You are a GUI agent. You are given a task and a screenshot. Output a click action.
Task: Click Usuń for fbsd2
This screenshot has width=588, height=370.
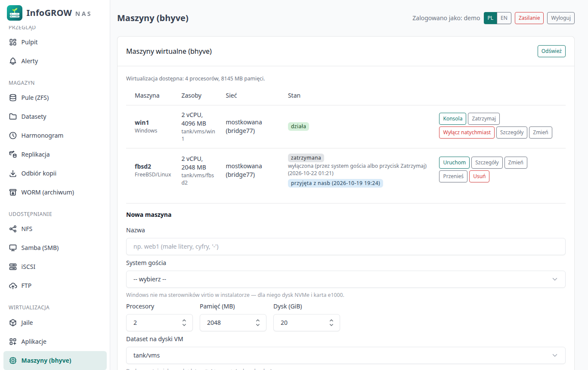(479, 176)
